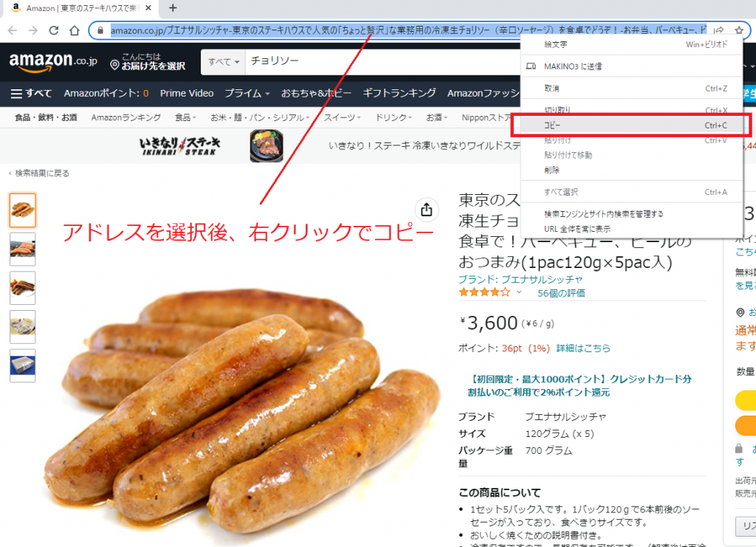
Task: Click the 120グラム (x 5) size value
Action: pyautogui.click(x=560, y=434)
